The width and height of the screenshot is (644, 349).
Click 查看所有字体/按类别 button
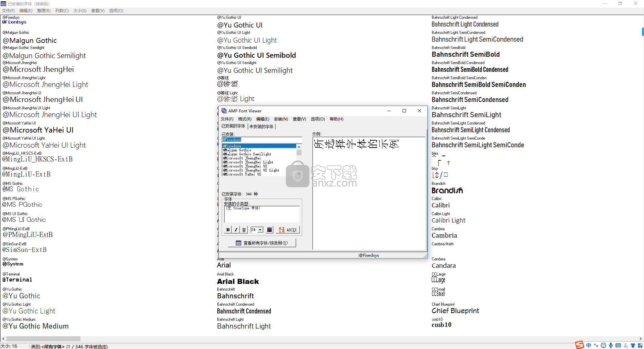pyautogui.click(x=262, y=243)
